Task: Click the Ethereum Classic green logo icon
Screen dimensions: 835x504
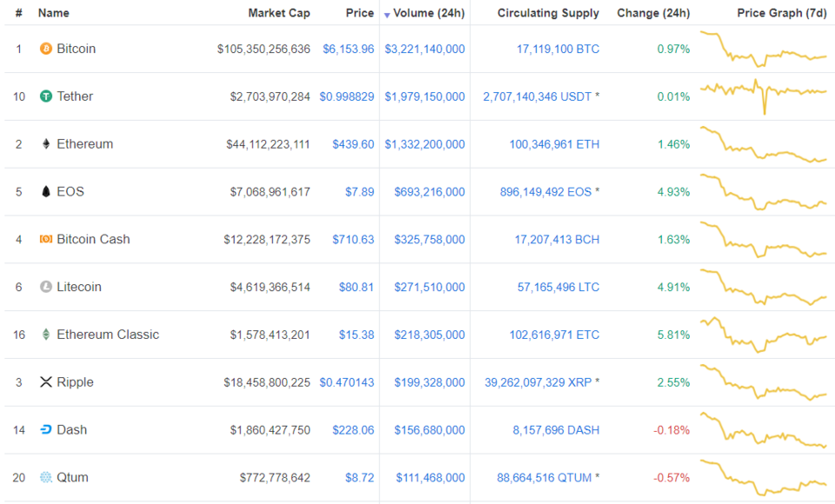Action: pos(46,335)
